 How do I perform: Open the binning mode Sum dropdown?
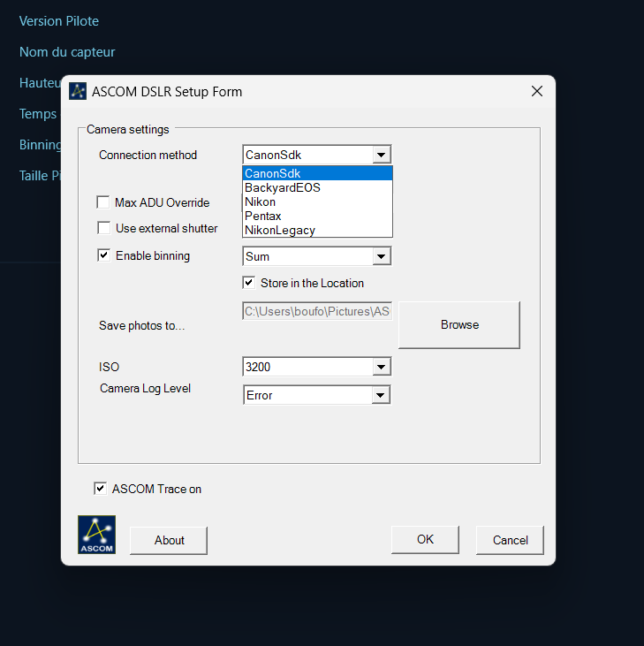[382, 256]
